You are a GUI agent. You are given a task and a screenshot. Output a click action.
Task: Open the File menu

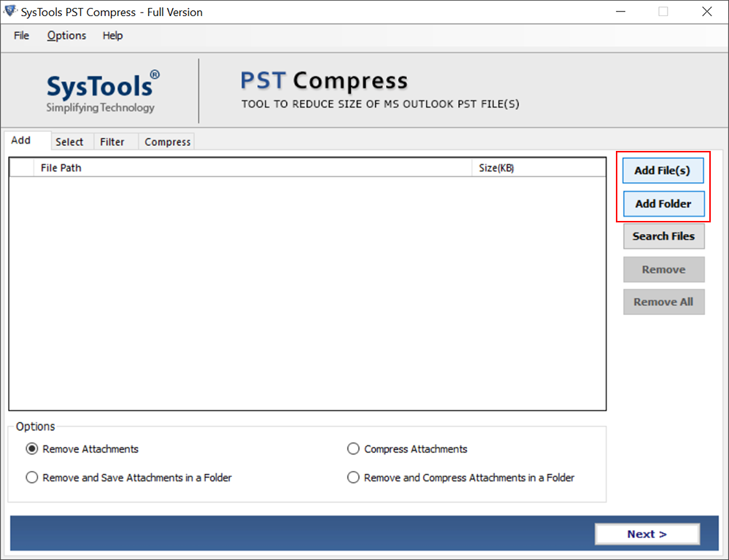click(21, 36)
